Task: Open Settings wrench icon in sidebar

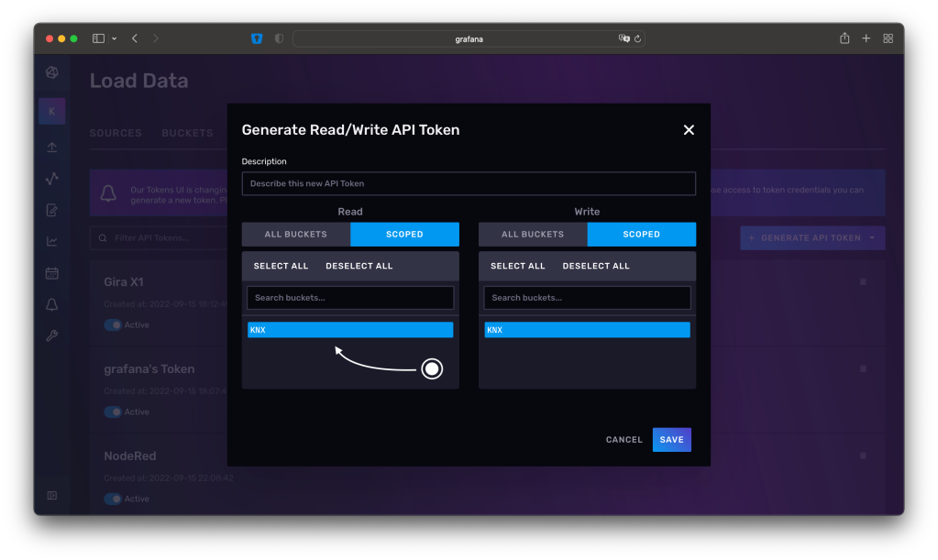Action: click(x=52, y=335)
